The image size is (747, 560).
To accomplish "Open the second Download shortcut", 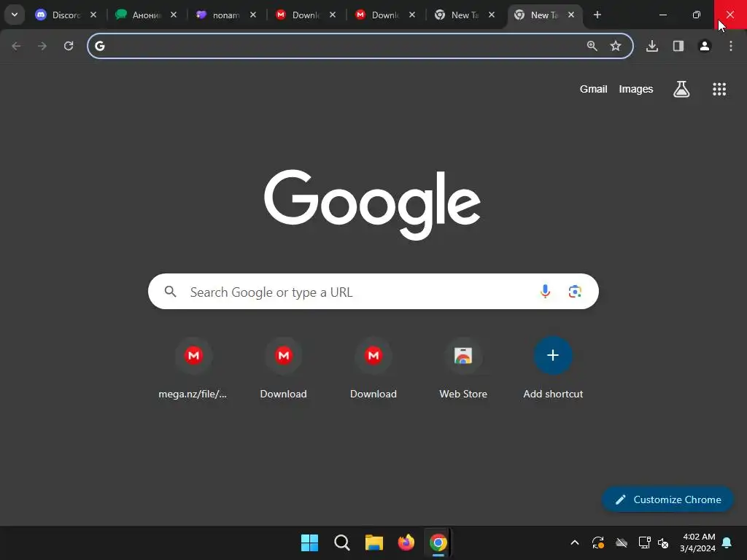I will [373, 367].
